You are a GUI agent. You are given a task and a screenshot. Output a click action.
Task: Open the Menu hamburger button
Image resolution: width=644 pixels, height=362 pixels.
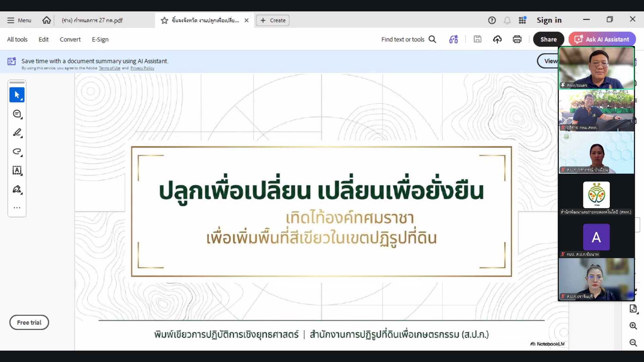[19, 20]
